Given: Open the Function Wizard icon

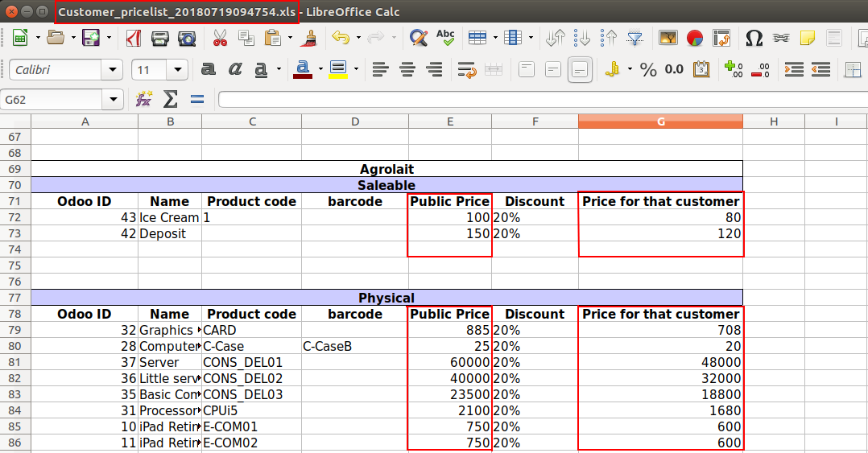Looking at the screenshot, I should tap(143, 99).
